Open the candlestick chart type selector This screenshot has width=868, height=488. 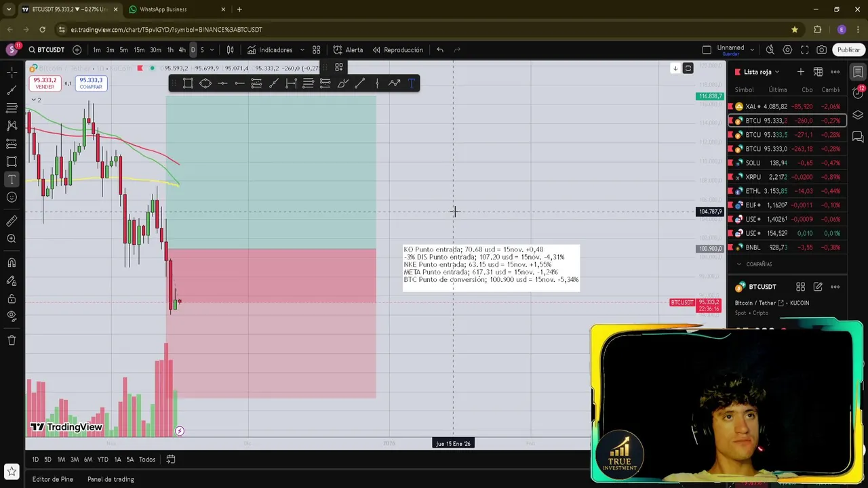[230, 49]
